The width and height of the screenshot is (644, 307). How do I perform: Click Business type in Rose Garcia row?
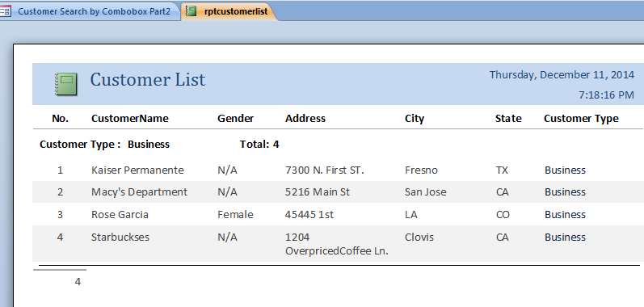pyautogui.click(x=565, y=215)
